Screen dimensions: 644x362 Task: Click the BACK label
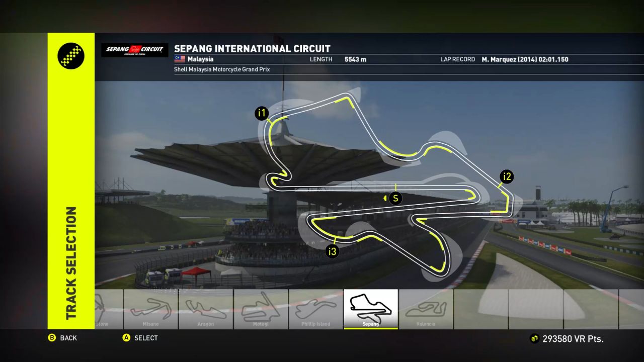click(x=68, y=338)
